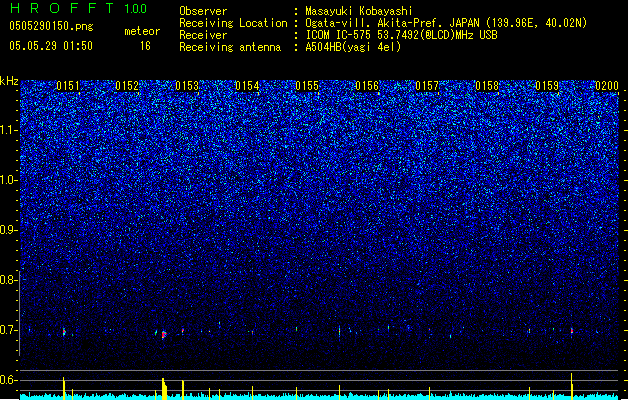Click the 'Receiving antenna' label
The image size is (629, 400).
[x=230, y=47]
